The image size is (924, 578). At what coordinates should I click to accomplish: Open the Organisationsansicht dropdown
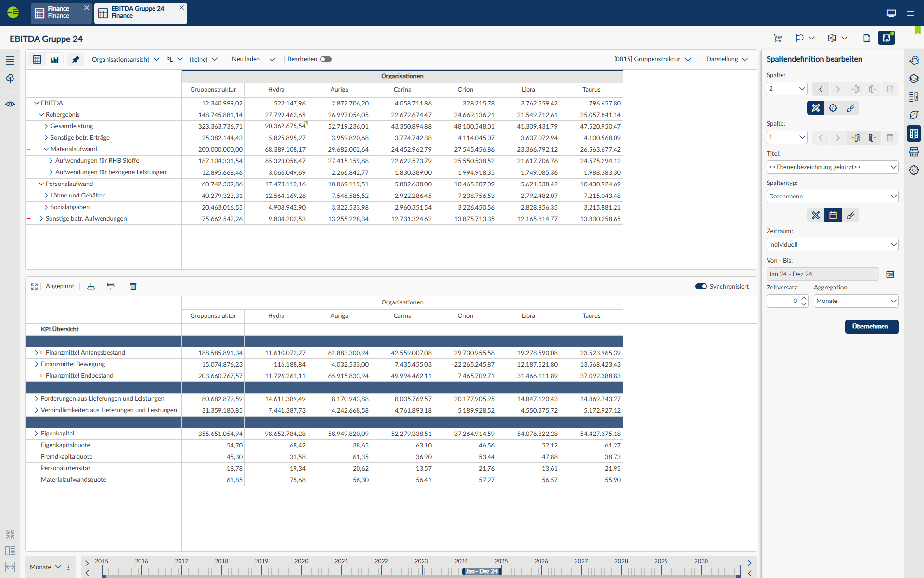(126, 59)
